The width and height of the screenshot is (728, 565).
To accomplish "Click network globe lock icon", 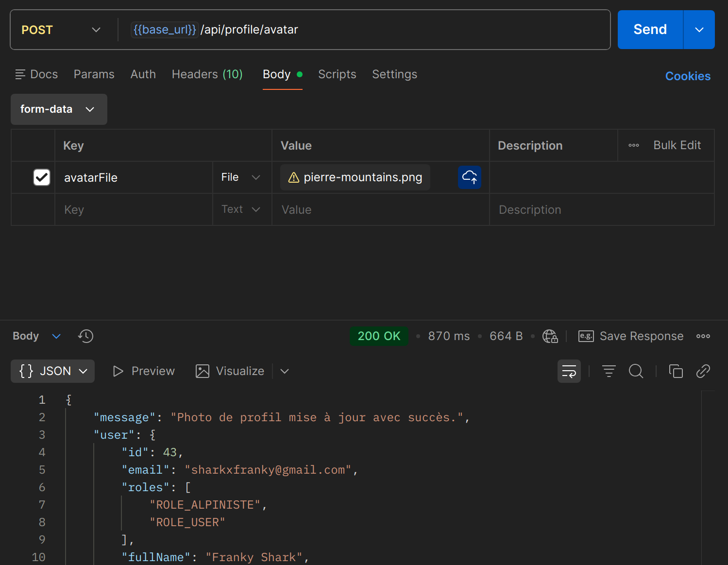I will coord(550,336).
